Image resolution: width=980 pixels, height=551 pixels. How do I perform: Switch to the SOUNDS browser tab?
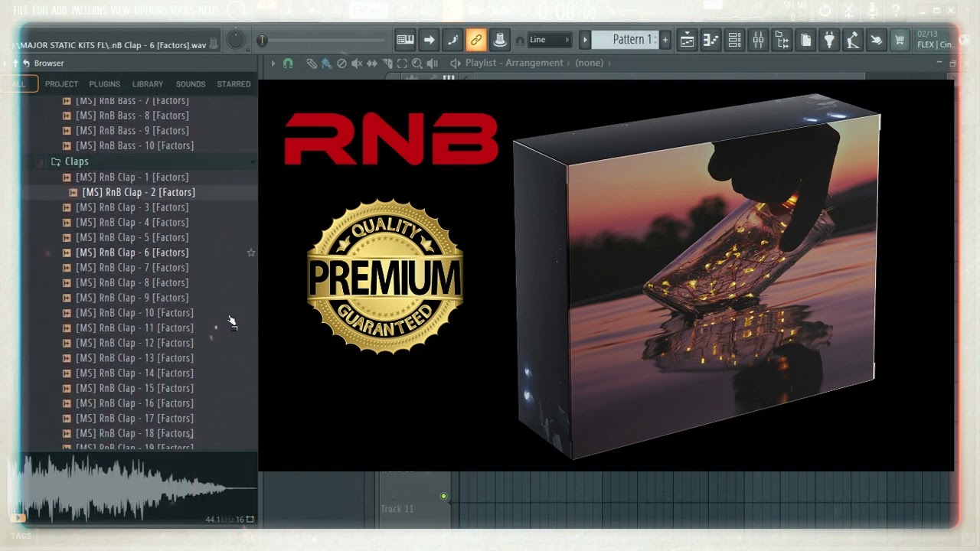pos(191,84)
